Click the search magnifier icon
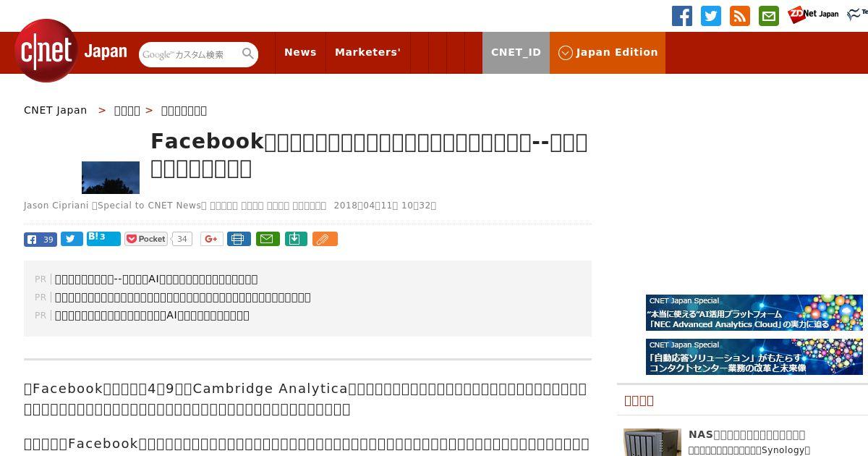 248,54
